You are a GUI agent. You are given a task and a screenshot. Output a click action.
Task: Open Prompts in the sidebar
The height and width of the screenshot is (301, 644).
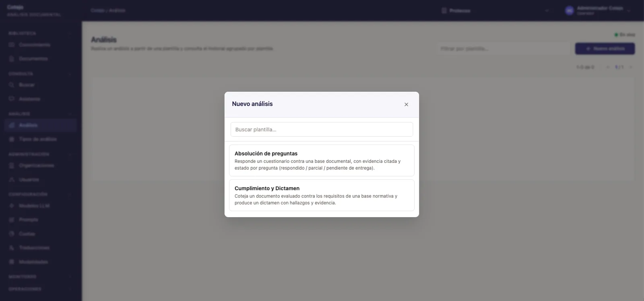click(x=40, y=220)
